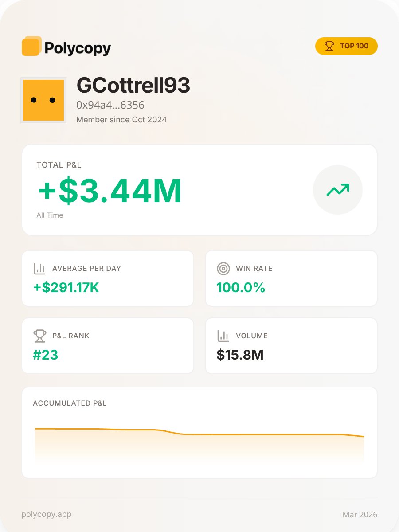Click the P&L RANK label
Screen dimensions: 399x532
pos(71,336)
